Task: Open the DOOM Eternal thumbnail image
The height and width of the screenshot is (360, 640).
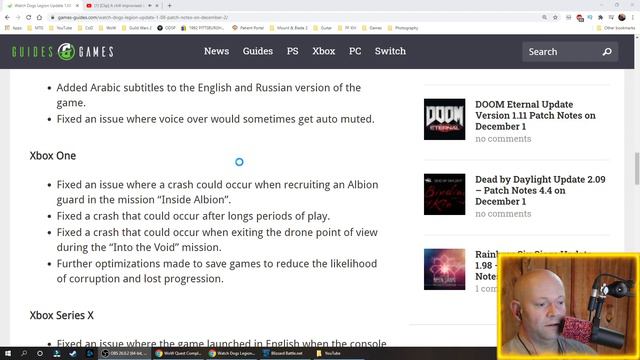Action: pyautogui.click(x=444, y=119)
